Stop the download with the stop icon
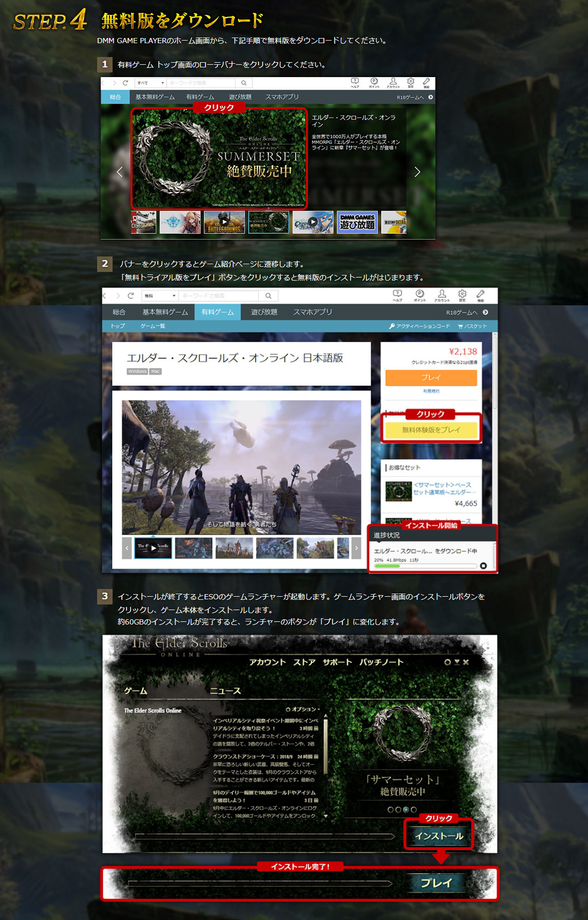 [483, 566]
